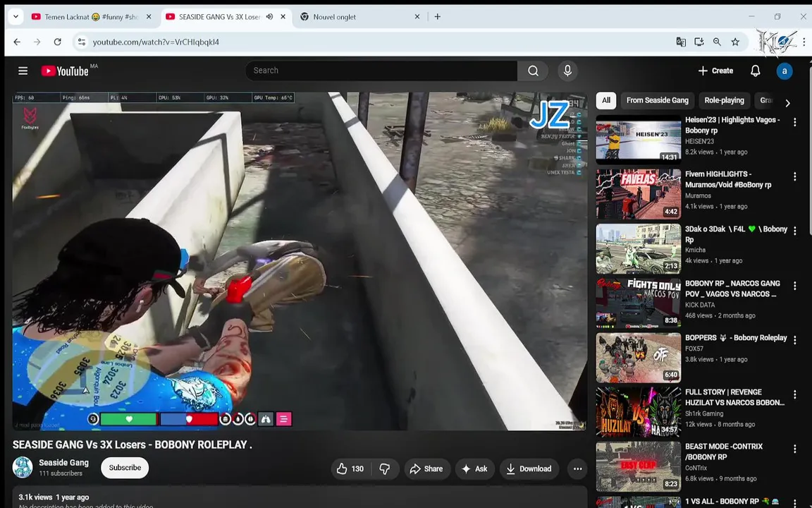The image size is (812, 508).
Task: Open options menu for BEAST MODE video
Action: (795, 449)
